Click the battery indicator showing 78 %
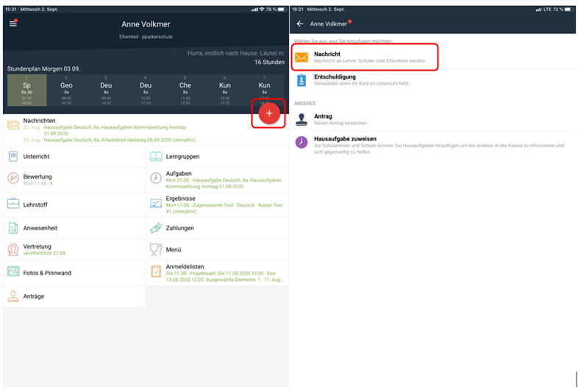Viewport: 578px width, 392px height. 276,10
